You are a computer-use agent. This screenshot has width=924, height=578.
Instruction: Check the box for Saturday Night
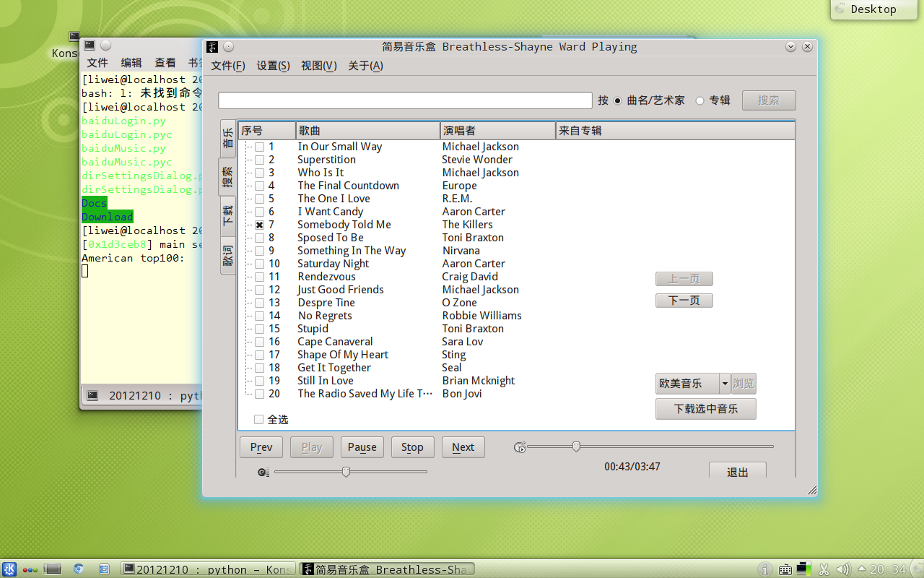259,264
